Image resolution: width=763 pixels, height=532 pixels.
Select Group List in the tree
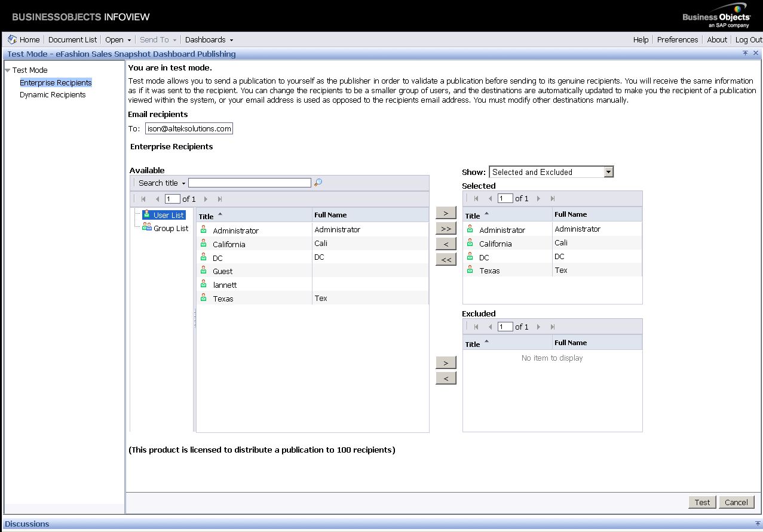point(166,228)
